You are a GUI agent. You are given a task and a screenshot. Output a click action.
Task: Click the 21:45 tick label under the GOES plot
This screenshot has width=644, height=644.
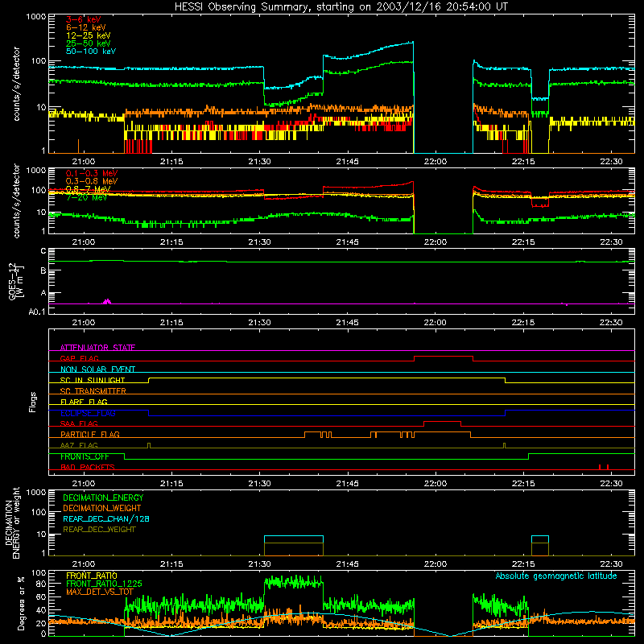[347, 323]
